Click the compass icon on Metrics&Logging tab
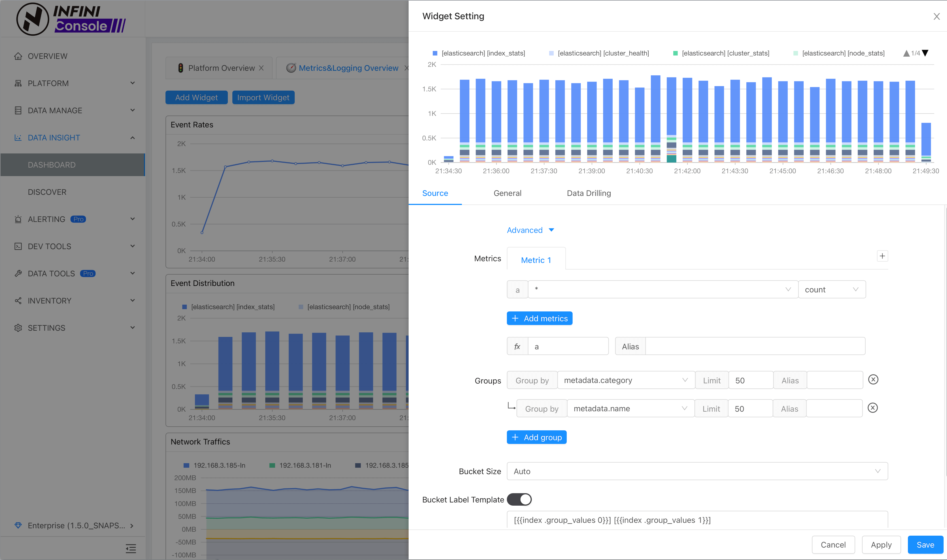 291,68
